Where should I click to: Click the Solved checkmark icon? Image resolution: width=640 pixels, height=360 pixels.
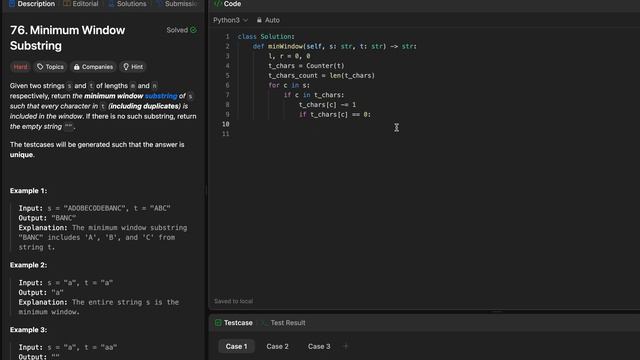[193, 30]
